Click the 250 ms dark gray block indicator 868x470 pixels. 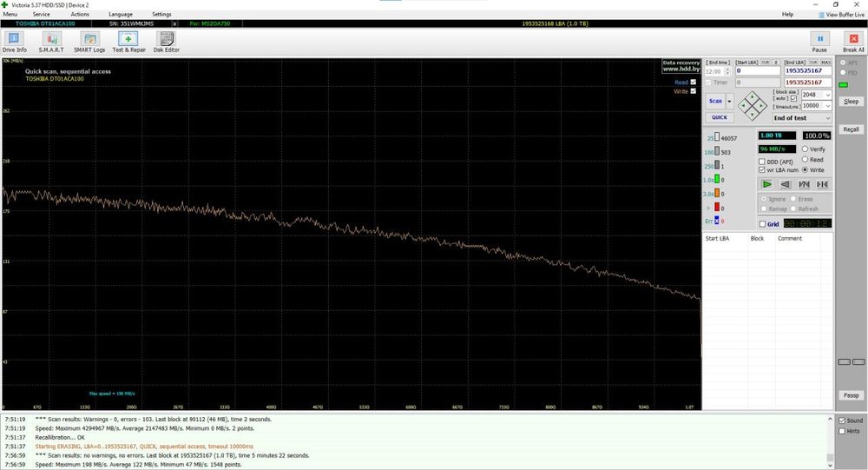[717, 164]
